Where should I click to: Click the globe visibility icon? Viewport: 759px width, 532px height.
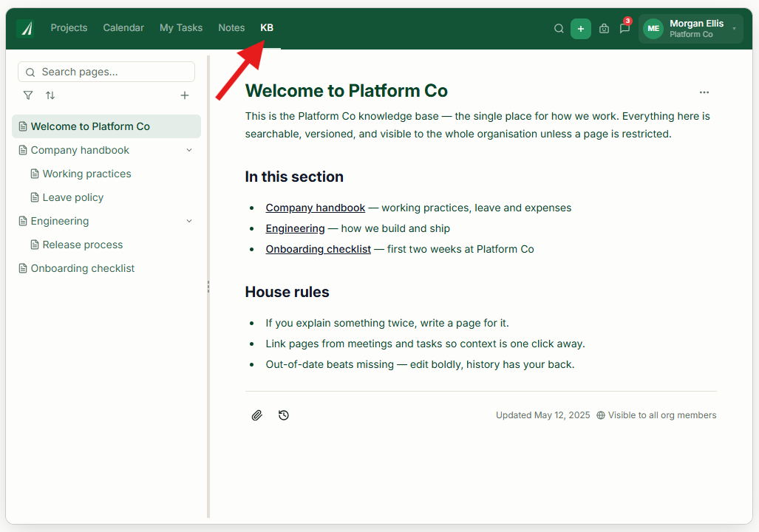601,415
